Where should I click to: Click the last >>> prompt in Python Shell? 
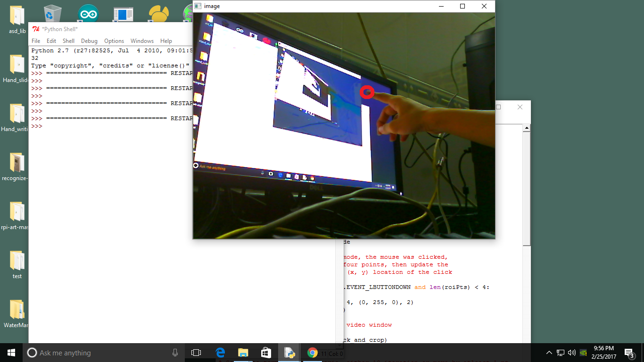tap(37, 126)
